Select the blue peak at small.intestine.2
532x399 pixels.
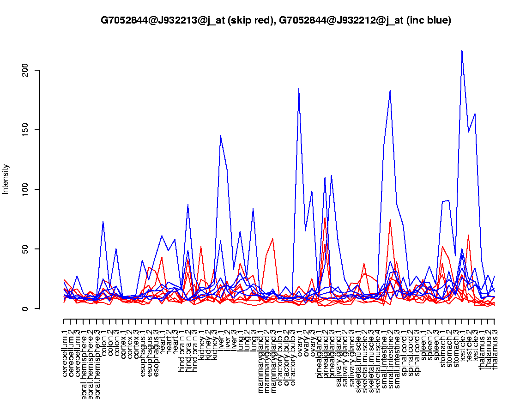pyautogui.click(x=390, y=91)
